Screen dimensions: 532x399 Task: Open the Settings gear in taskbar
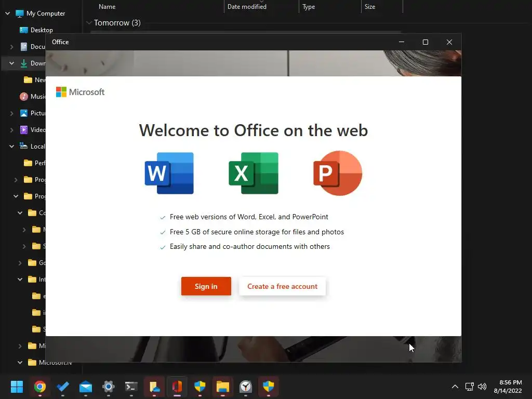pyautogui.click(x=109, y=387)
